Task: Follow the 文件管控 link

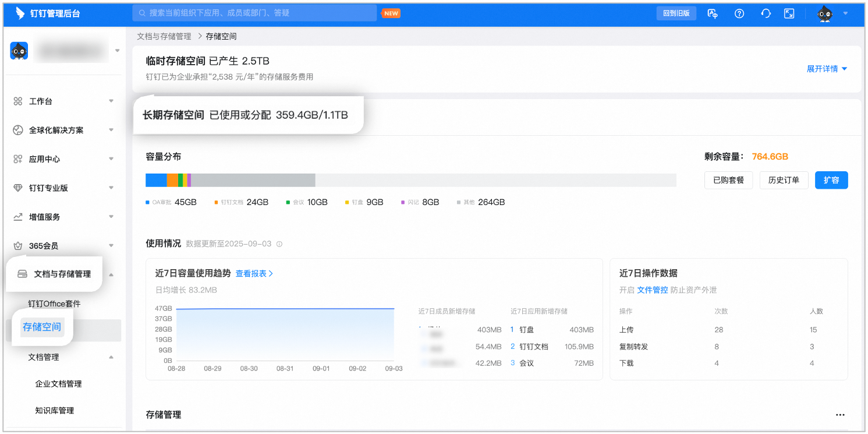Action: coord(653,290)
